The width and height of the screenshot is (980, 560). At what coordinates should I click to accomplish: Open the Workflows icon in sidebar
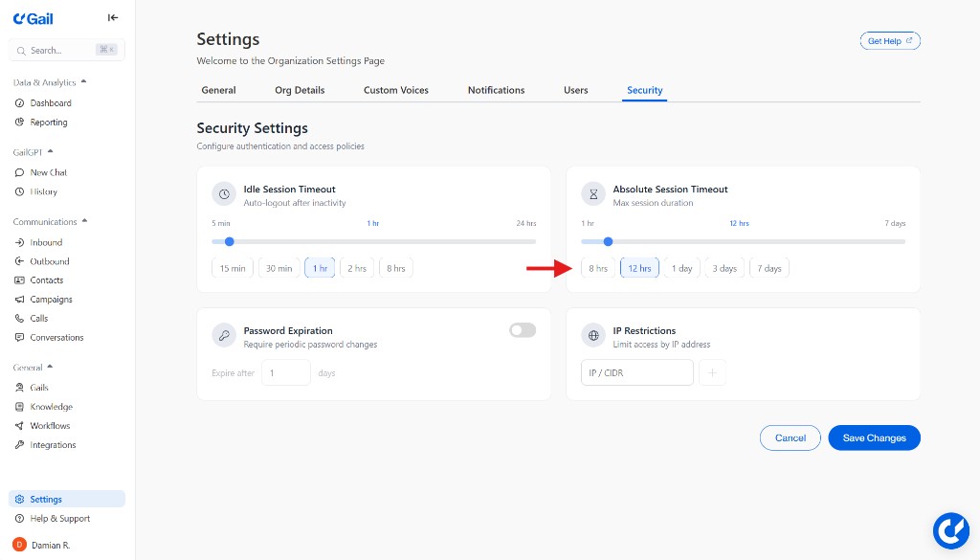20,426
